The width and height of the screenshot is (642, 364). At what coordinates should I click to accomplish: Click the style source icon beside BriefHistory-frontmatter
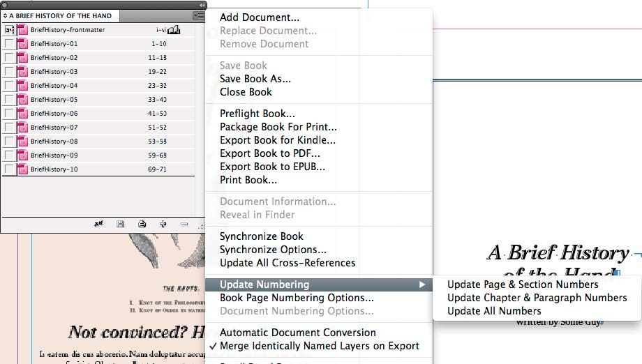pos(8,30)
